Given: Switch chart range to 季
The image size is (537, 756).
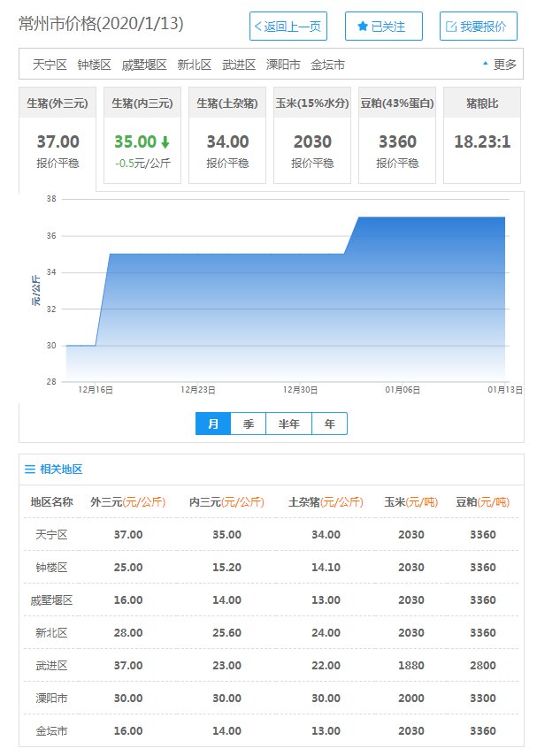Looking at the screenshot, I should pyautogui.click(x=249, y=424).
